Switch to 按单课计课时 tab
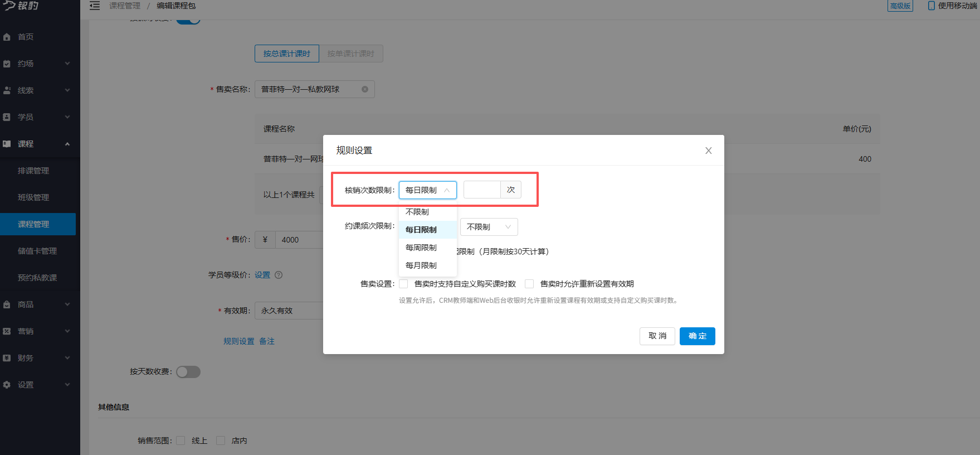The image size is (980, 455). (x=351, y=54)
